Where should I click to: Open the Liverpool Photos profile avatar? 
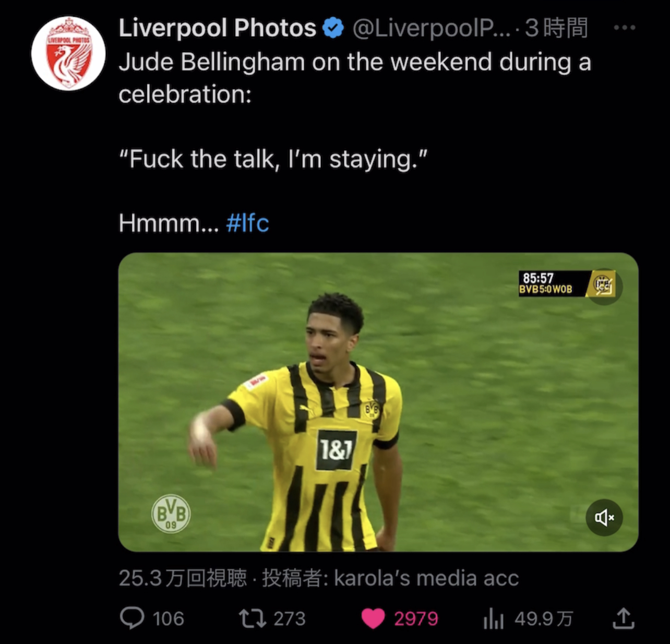68,53
